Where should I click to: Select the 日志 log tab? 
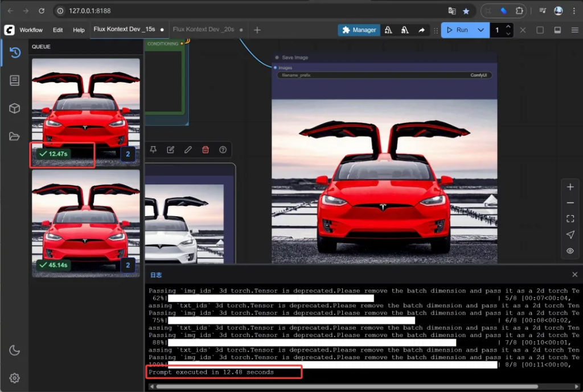[156, 275]
